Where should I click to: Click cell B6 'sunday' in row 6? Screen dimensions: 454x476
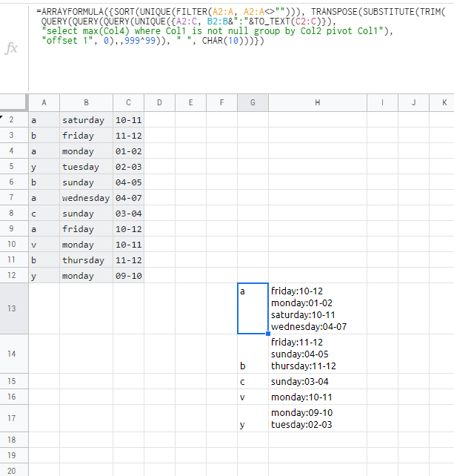87,182
